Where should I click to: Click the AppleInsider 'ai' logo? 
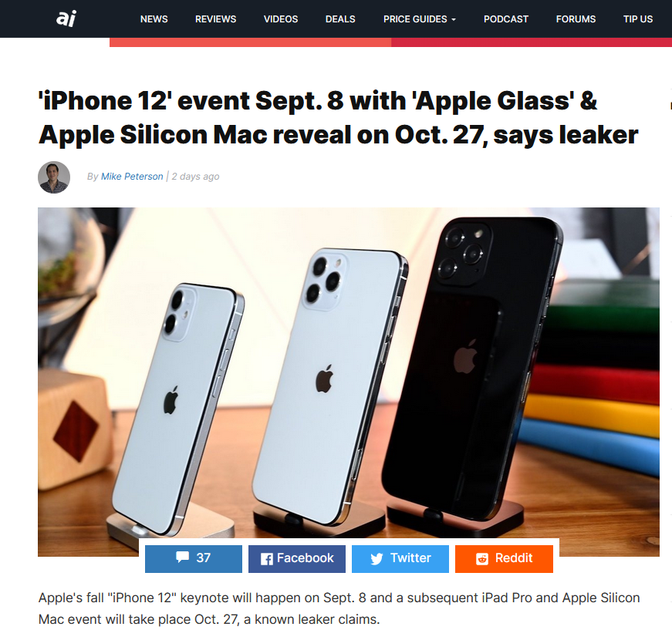pyautogui.click(x=66, y=19)
